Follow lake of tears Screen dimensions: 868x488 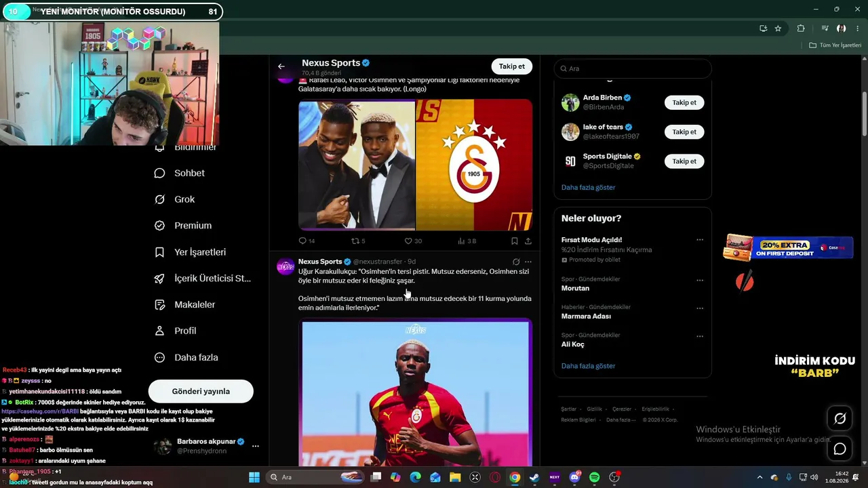tap(684, 132)
